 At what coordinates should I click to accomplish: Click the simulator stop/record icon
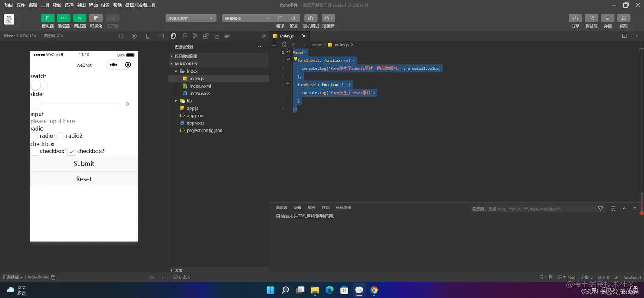(134, 36)
